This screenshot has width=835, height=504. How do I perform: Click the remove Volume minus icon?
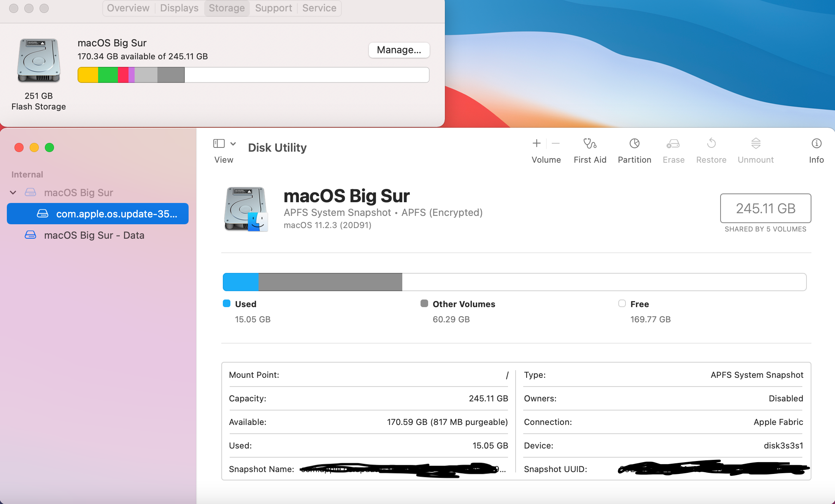556,143
